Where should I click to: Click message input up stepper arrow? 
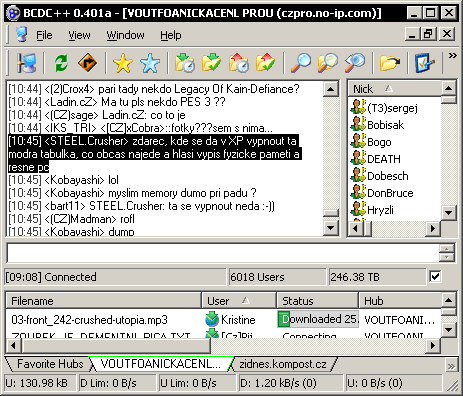tap(447, 249)
